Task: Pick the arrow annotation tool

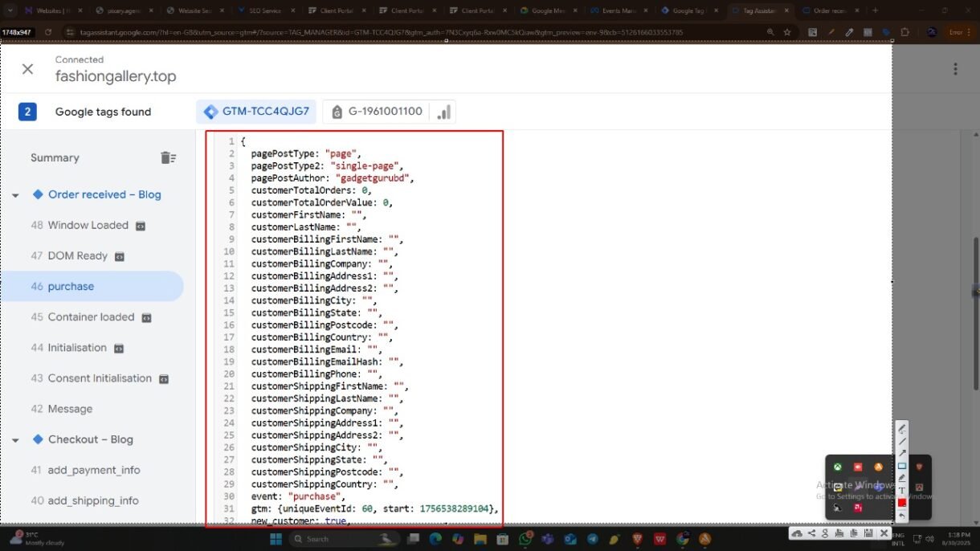Action: click(x=902, y=453)
